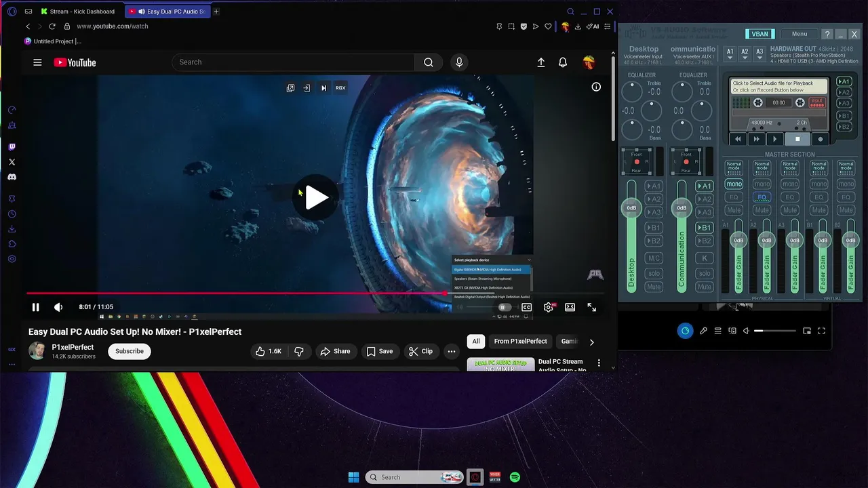Click the YouTube search magnifier button
This screenshot has width=868, height=488.
(429, 62)
